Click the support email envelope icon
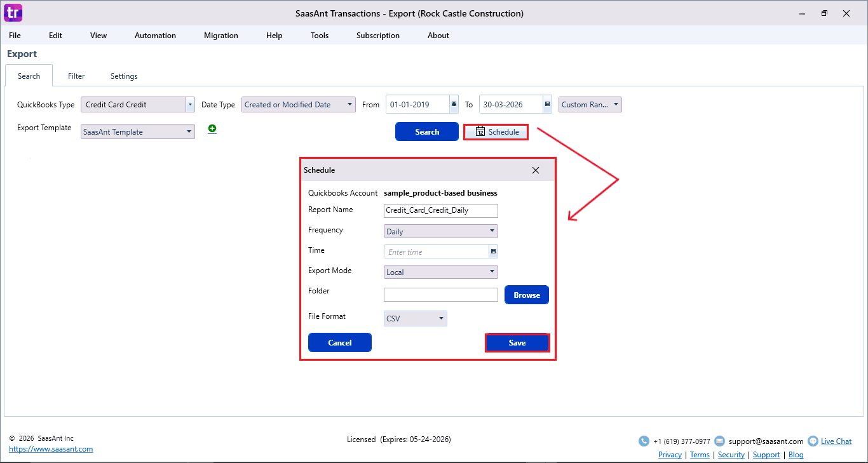868x463 pixels. pos(719,441)
